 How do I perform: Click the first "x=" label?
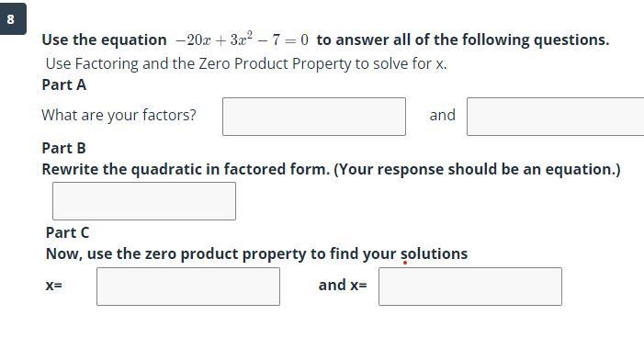click(x=54, y=286)
